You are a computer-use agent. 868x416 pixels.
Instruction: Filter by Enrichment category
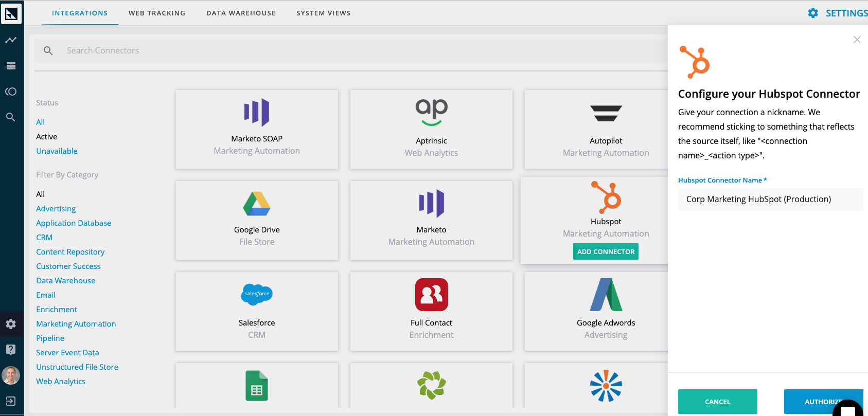pyautogui.click(x=57, y=310)
